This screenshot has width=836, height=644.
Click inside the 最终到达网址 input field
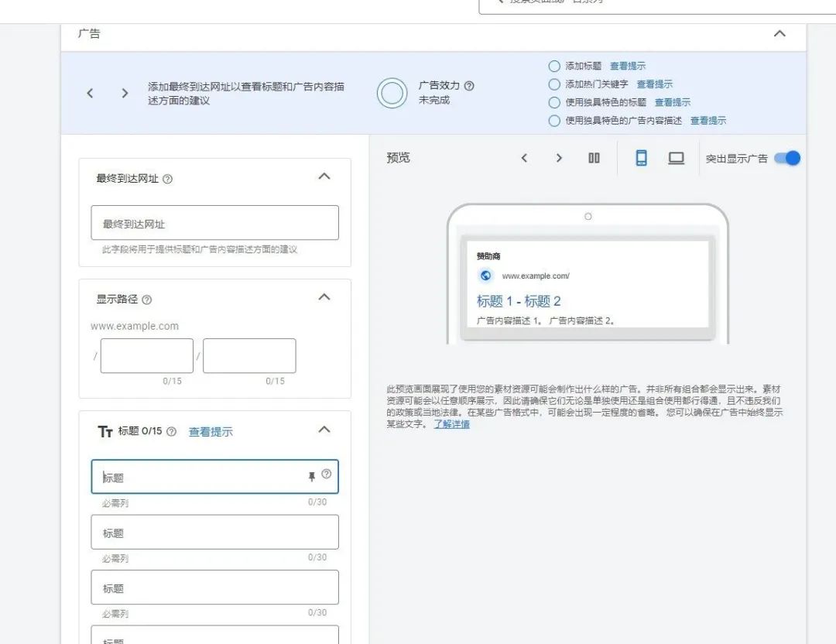point(214,222)
